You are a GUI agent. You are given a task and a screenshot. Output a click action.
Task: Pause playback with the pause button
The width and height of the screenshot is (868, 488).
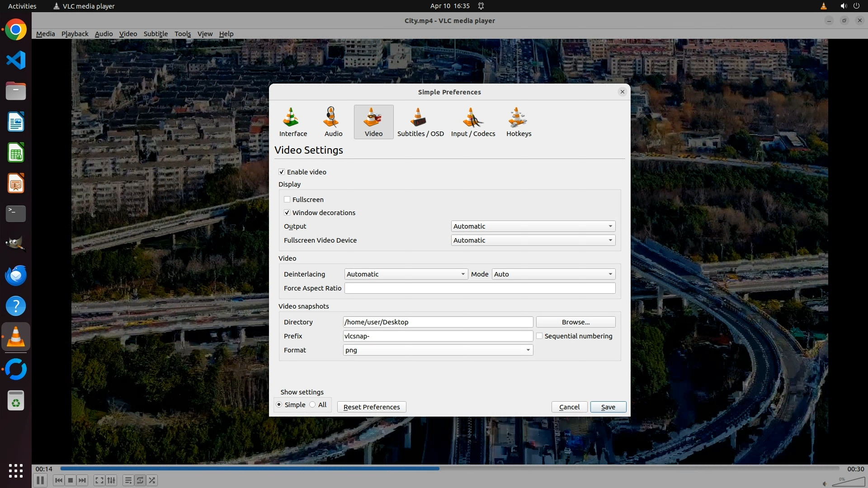[x=40, y=480]
